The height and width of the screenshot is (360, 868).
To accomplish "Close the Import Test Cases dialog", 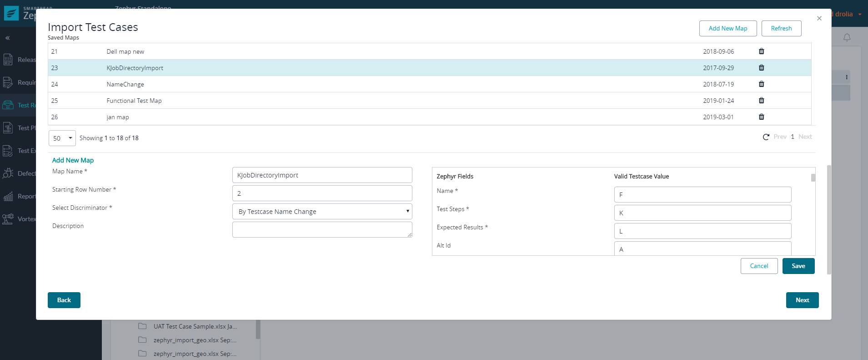I will 819,19.
